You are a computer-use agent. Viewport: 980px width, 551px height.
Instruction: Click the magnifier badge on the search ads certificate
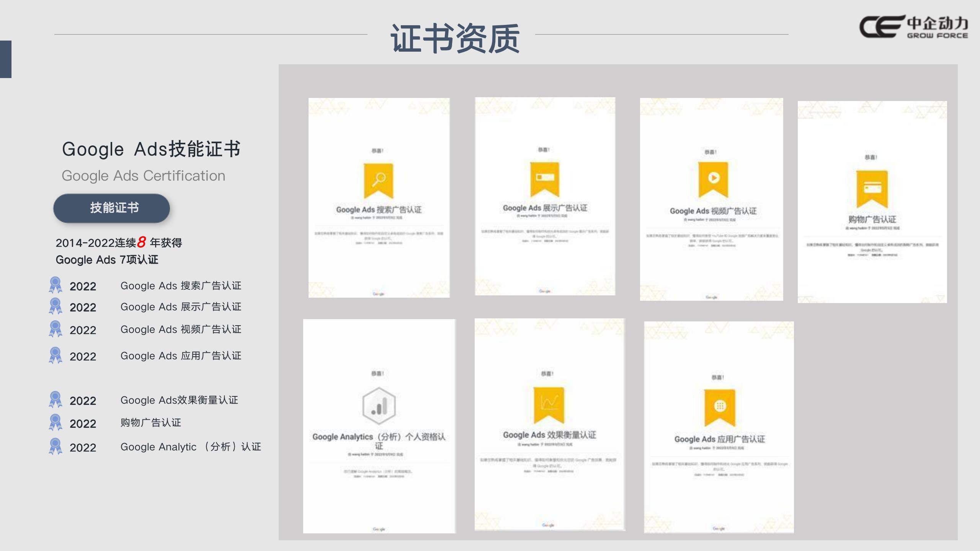[x=379, y=181]
